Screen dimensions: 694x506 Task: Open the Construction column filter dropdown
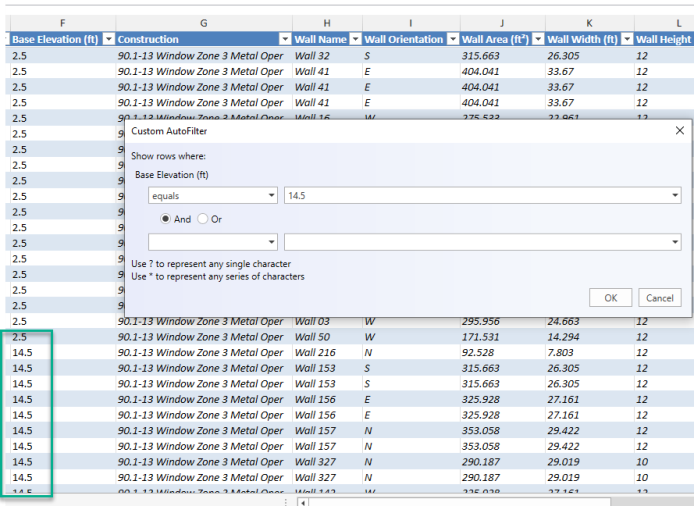coord(281,39)
